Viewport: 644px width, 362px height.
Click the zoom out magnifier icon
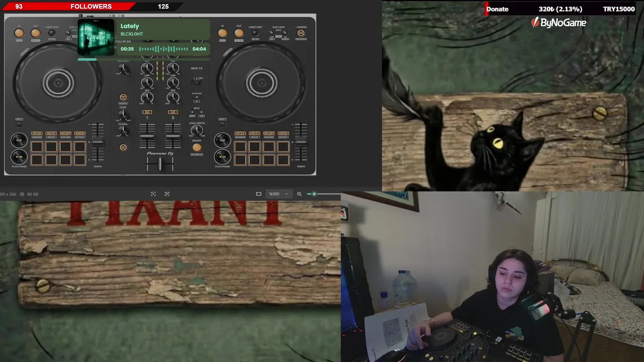point(299,194)
